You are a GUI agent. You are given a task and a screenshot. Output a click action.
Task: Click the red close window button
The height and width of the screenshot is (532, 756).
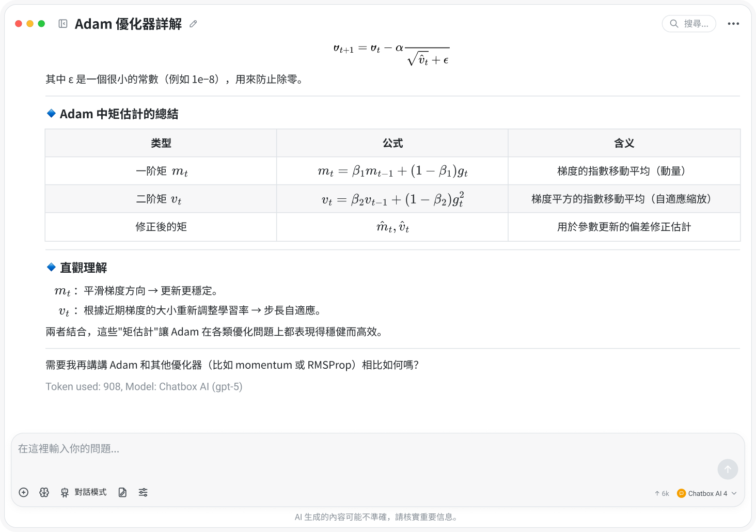19,24
